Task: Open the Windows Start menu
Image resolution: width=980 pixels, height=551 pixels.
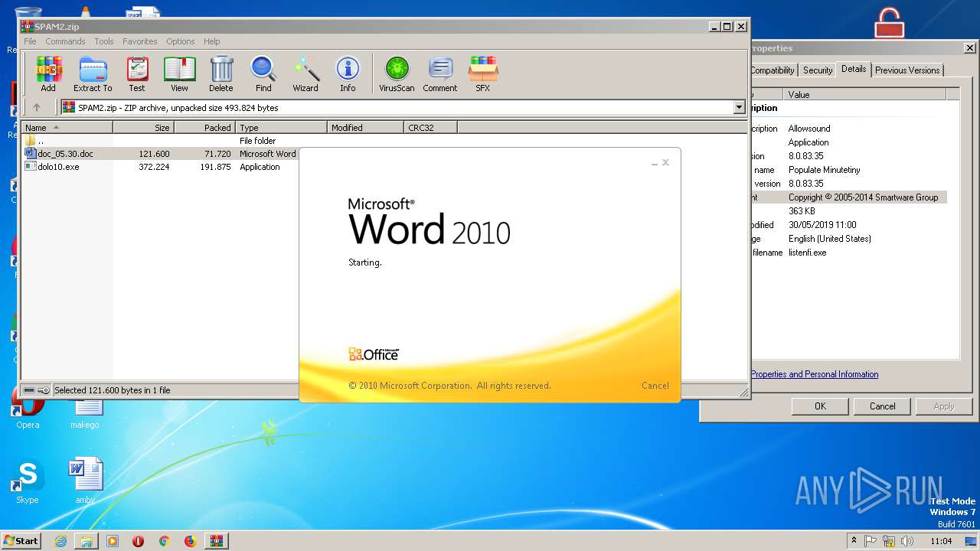Action: pyautogui.click(x=21, y=541)
